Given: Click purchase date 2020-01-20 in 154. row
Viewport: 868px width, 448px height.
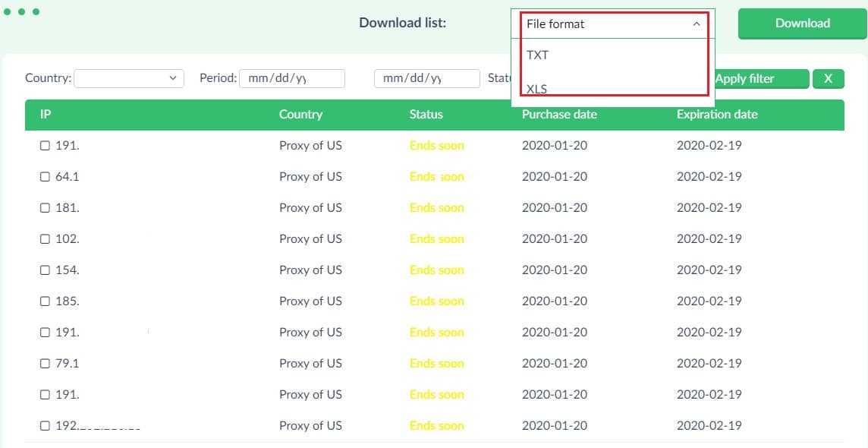Looking at the screenshot, I should click(x=555, y=270).
